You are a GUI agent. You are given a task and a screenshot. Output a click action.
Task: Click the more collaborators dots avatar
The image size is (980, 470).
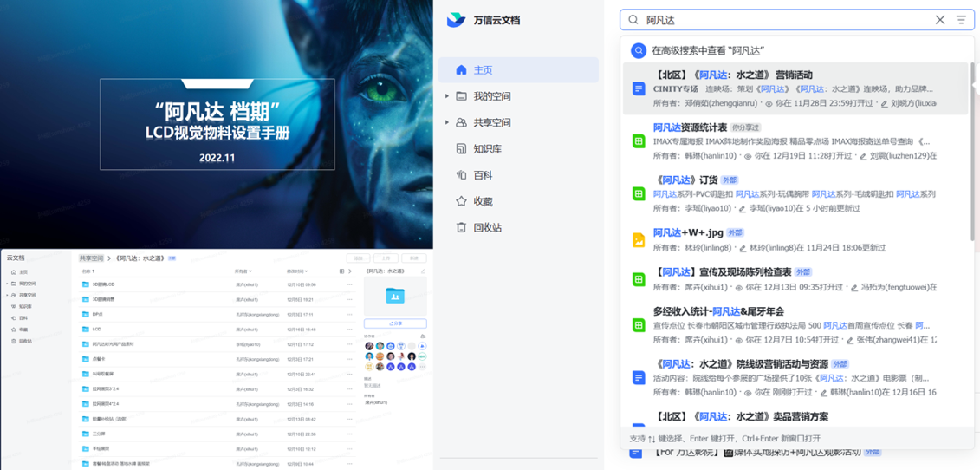(x=423, y=366)
